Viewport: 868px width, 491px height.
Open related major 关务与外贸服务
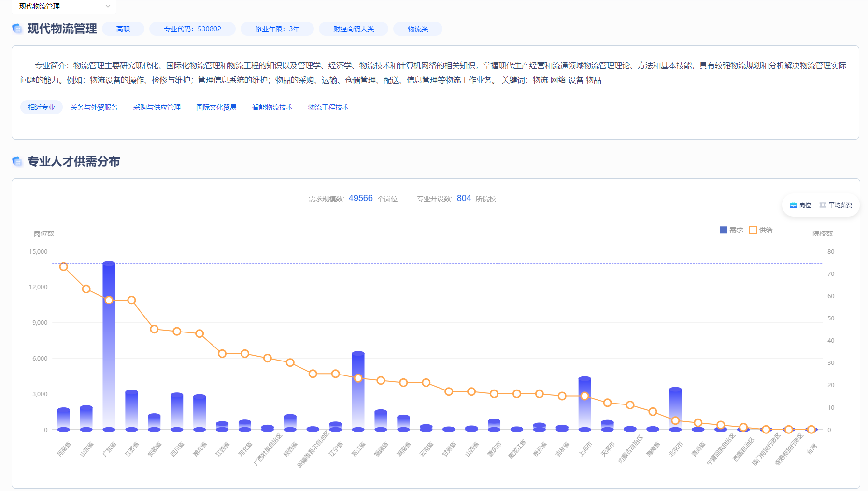94,107
